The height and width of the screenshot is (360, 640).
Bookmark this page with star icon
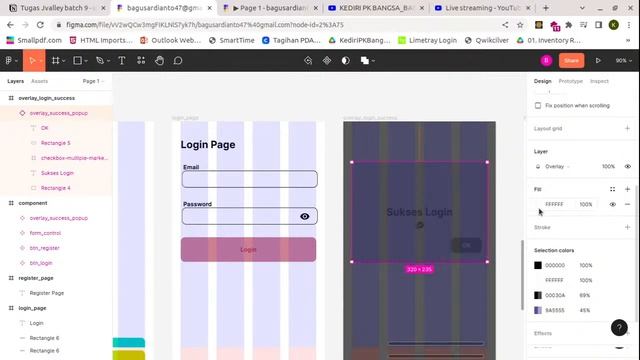[520, 25]
